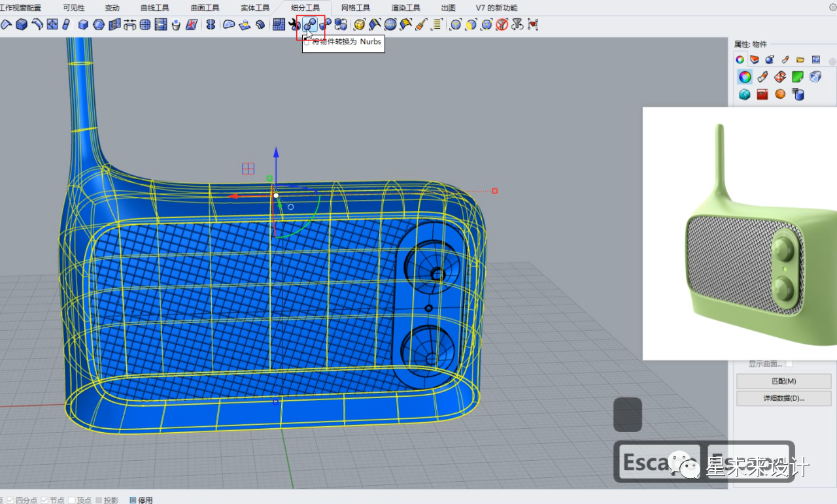837x504 pixels.
Task: Open the folder icon tab in properties panel
Action: (800, 59)
